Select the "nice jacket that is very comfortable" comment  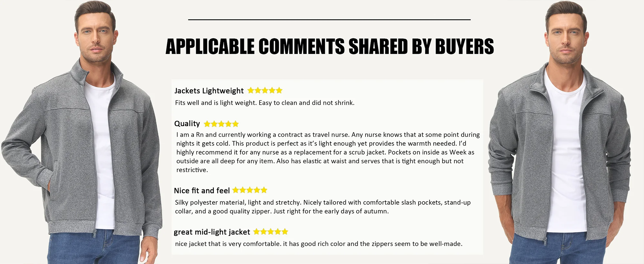point(319,244)
